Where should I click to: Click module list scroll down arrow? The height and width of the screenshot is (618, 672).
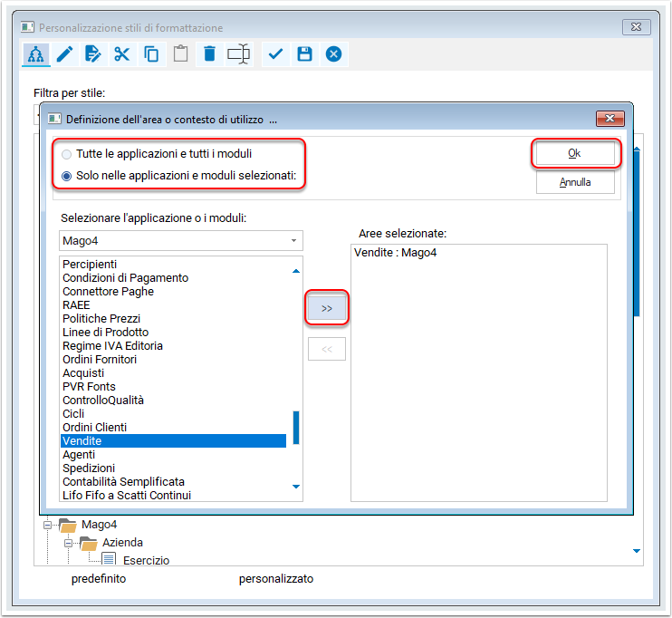pyautogui.click(x=296, y=487)
